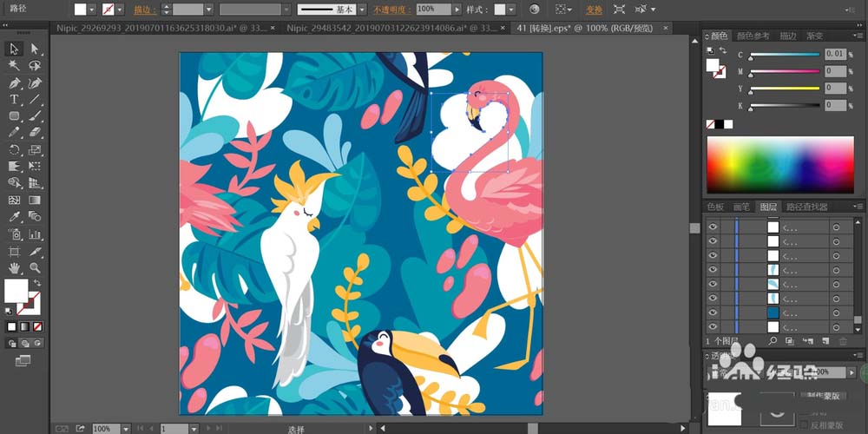Select the Width tool

[15, 166]
